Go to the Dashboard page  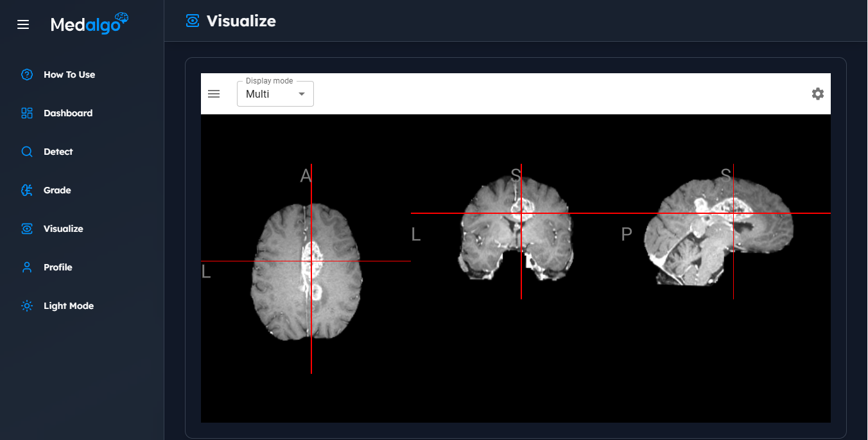(x=68, y=113)
